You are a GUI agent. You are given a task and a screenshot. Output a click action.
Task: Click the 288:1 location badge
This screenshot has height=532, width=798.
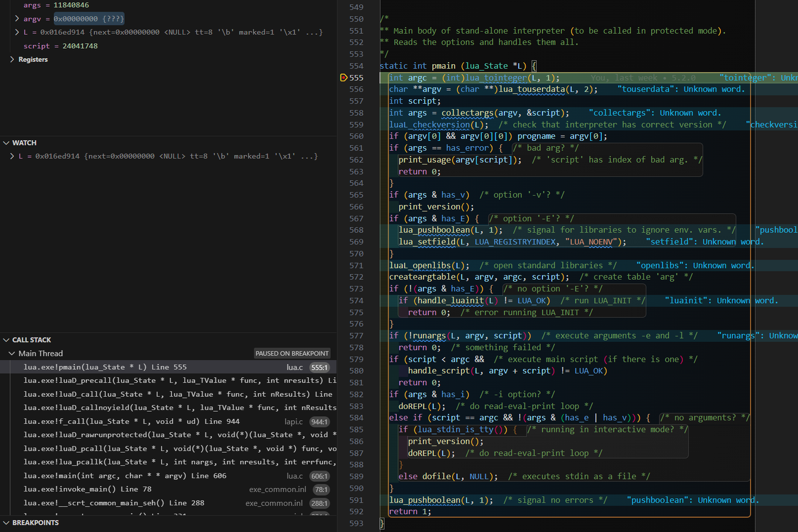click(319, 503)
